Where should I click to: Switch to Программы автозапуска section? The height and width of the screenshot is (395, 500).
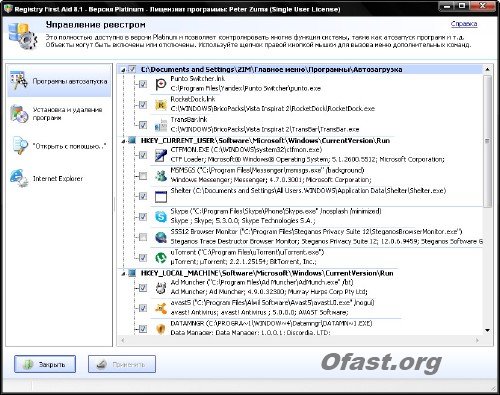coord(59,81)
